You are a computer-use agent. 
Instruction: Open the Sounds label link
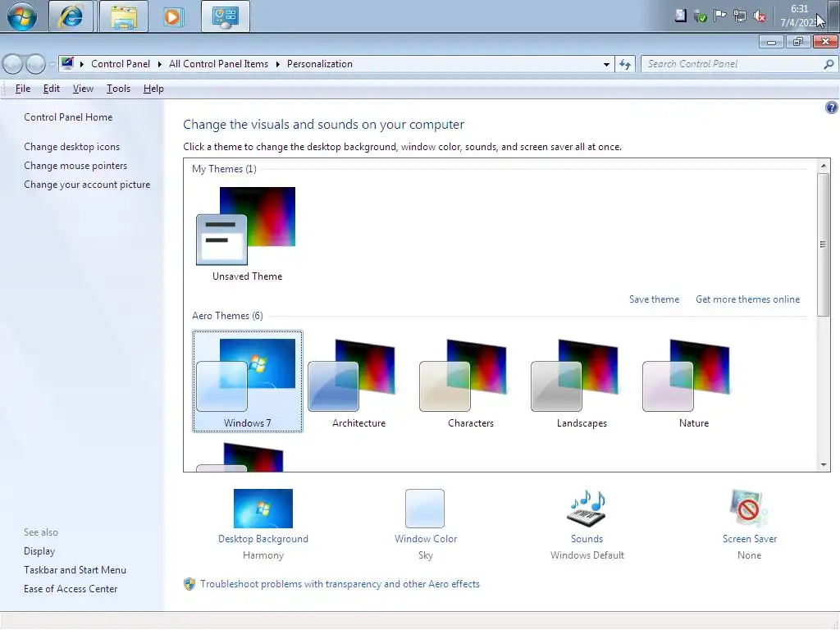[x=587, y=539]
